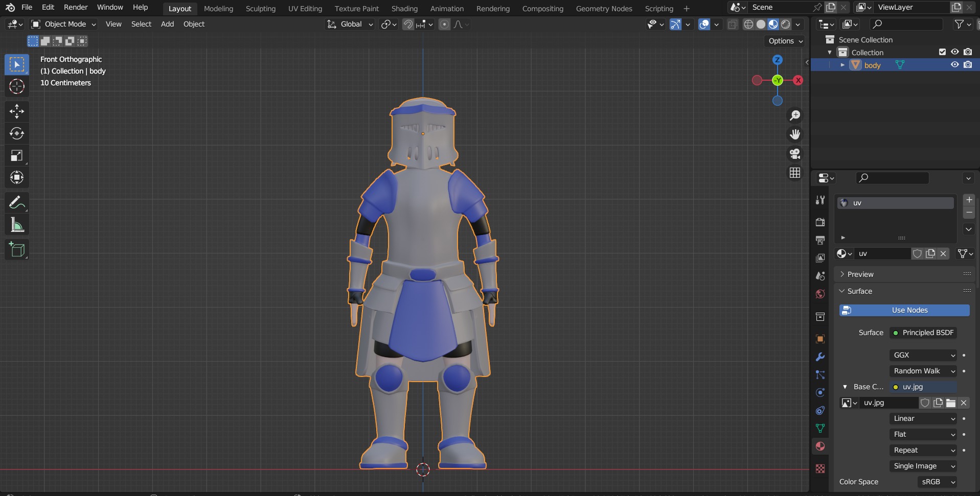Open the Object properties tab
The height and width of the screenshot is (496, 980).
click(x=820, y=339)
